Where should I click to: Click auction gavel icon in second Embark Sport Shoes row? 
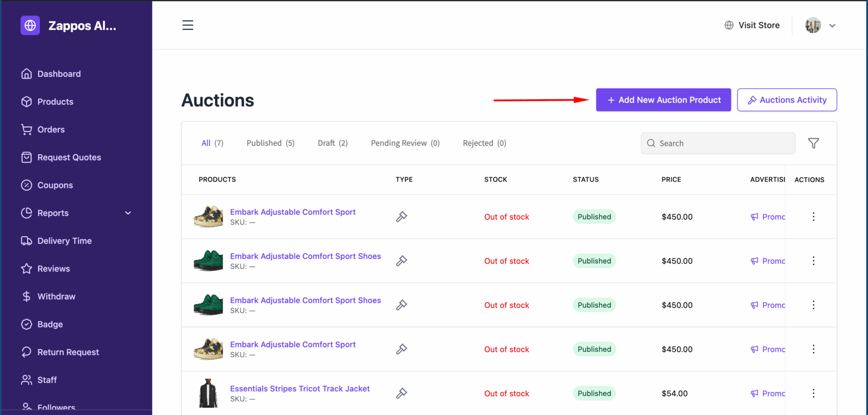click(x=401, y=305)
